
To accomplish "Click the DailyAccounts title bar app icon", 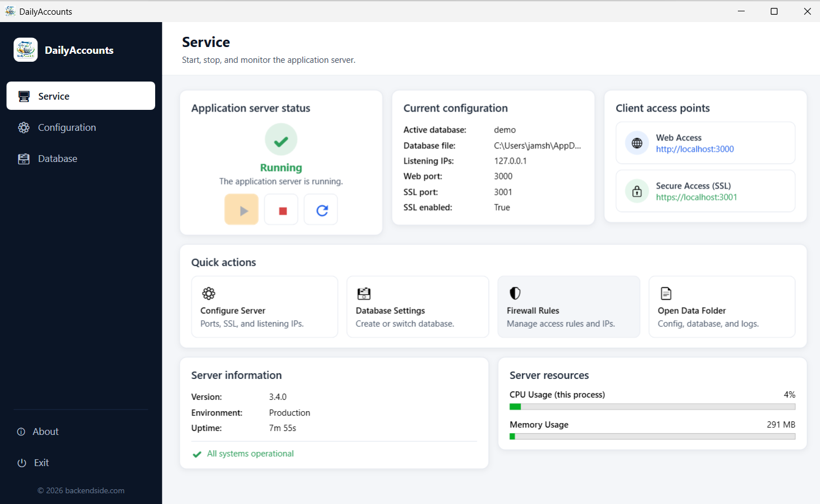I will point(10,11).
